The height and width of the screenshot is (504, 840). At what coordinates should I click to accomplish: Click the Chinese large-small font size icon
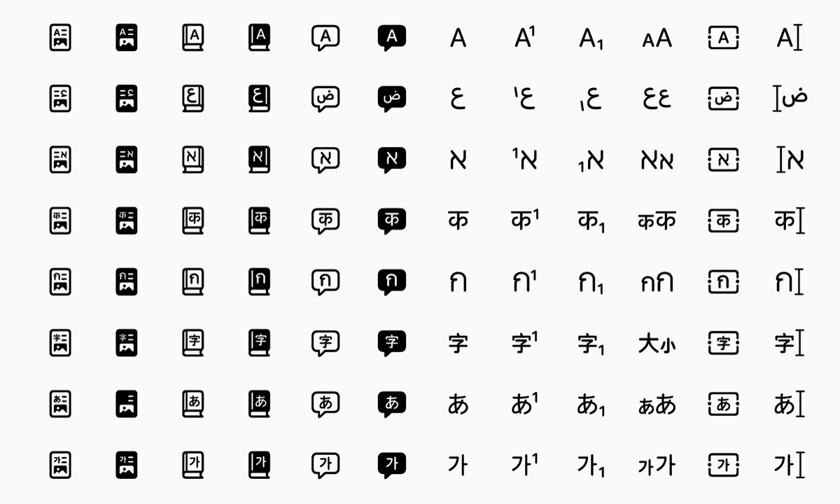[x=657, y=344]
